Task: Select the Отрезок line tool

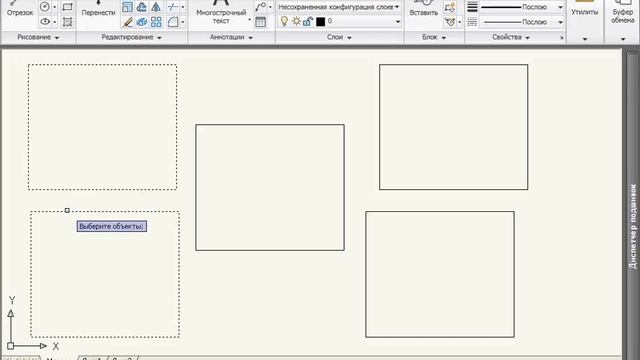Action: [x=20, y=9]
